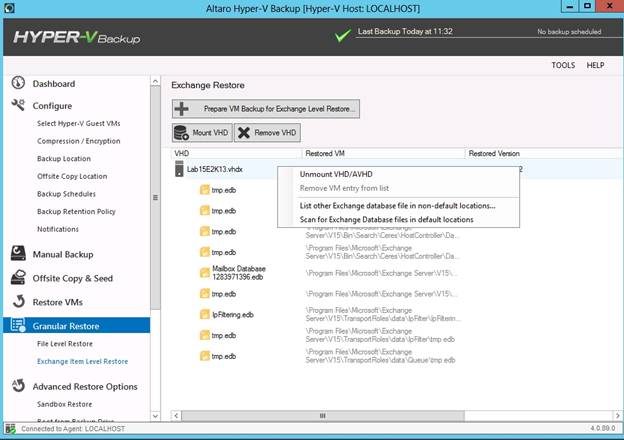Choose List other Exchange database file option
The image size is (624, 440).
point(398,206)
